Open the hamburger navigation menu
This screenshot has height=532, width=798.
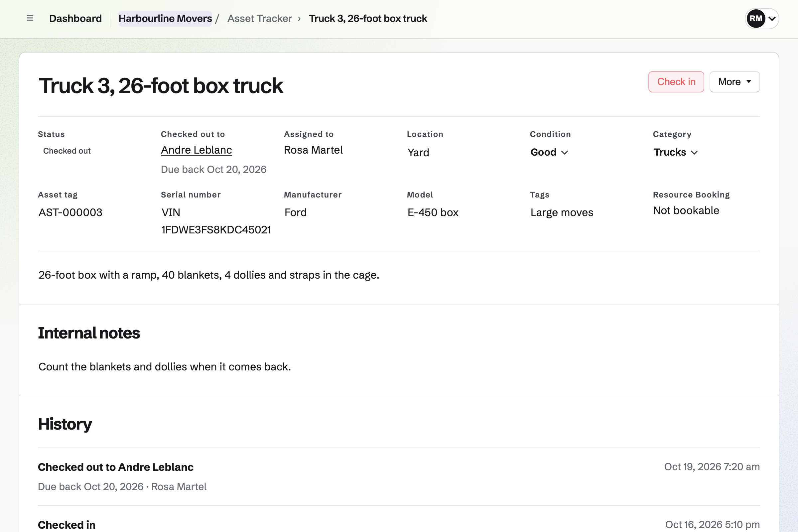[30, 18]
